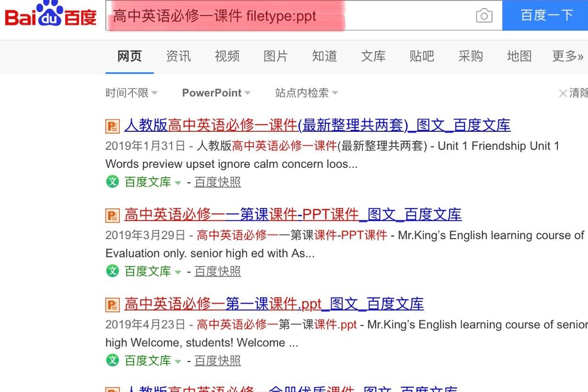Click 百度快照 cached snapshot of the third result

tap(217, 360)
